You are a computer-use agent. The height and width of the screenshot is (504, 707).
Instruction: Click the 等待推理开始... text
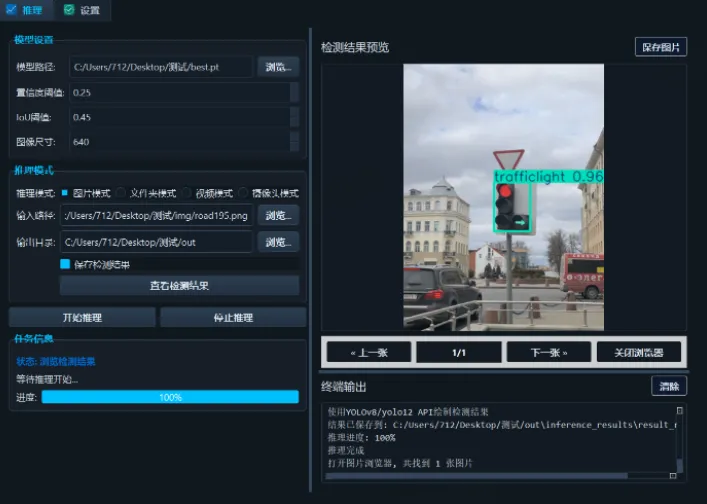coord(47,379)
